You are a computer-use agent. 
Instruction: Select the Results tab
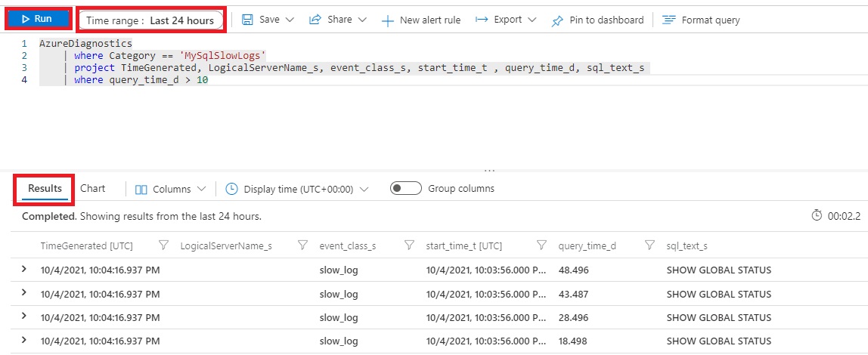coord(45,188)
